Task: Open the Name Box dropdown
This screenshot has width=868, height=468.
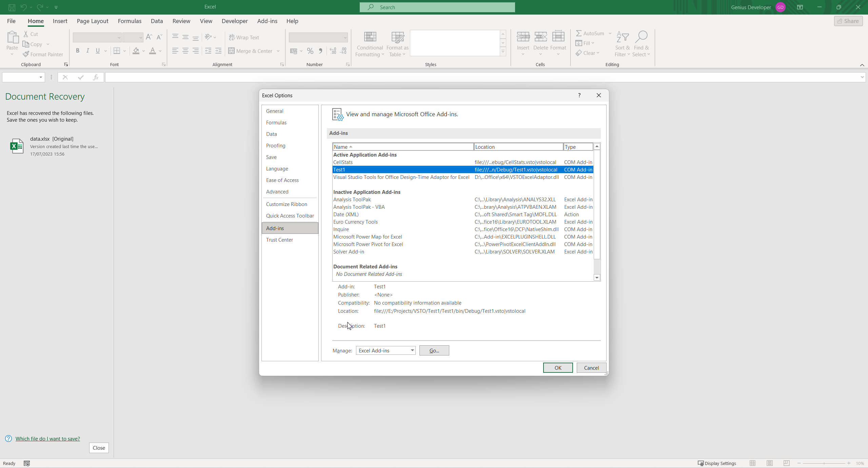Action: click(x=41, y=77)
